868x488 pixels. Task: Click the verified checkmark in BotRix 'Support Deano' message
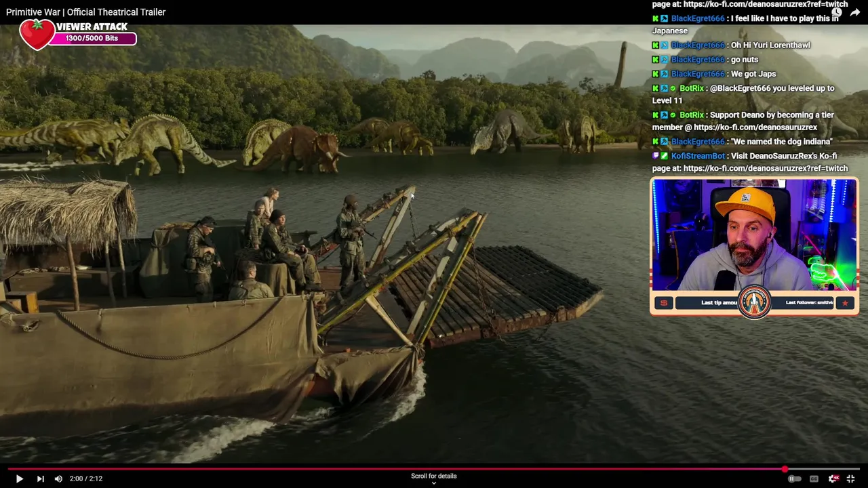point(673,115)
